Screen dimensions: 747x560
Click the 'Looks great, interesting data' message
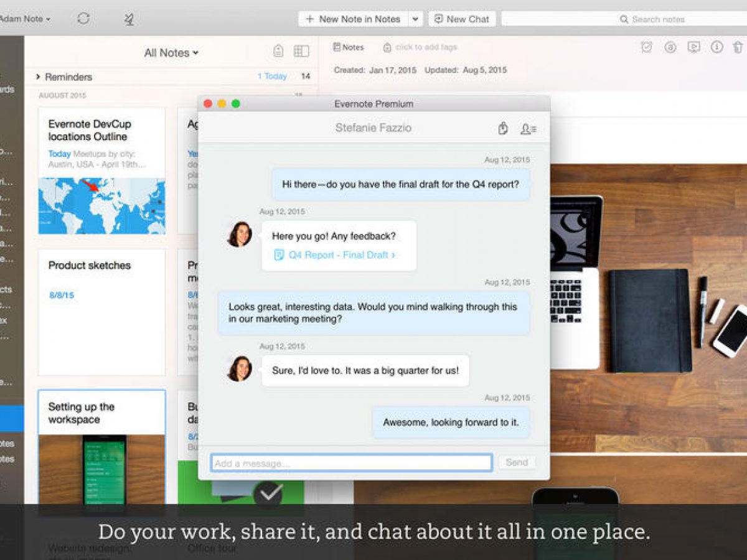374,313
